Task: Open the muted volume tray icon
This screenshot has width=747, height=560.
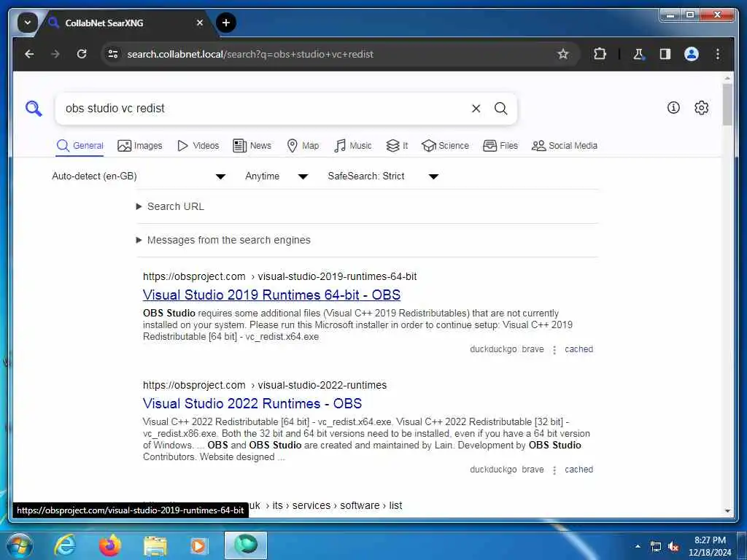Action: [673, 547]
